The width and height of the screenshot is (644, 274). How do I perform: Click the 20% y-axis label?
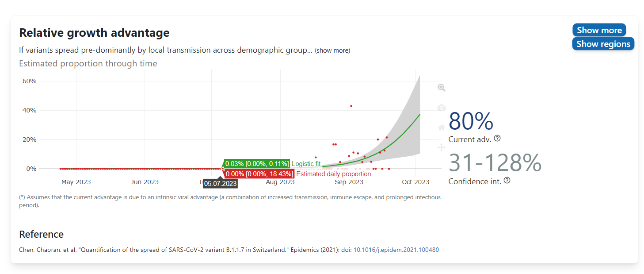pos(29,139)
